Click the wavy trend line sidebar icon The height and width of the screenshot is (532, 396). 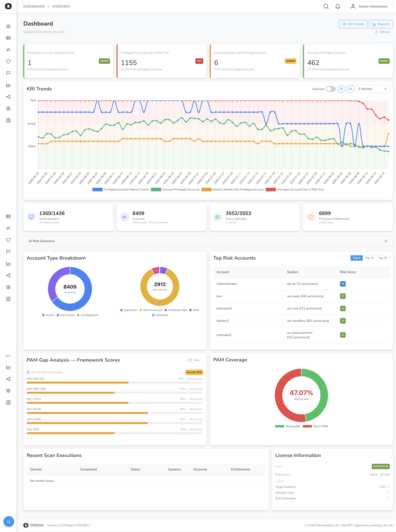pyautogui.click(x=8, y=356)
